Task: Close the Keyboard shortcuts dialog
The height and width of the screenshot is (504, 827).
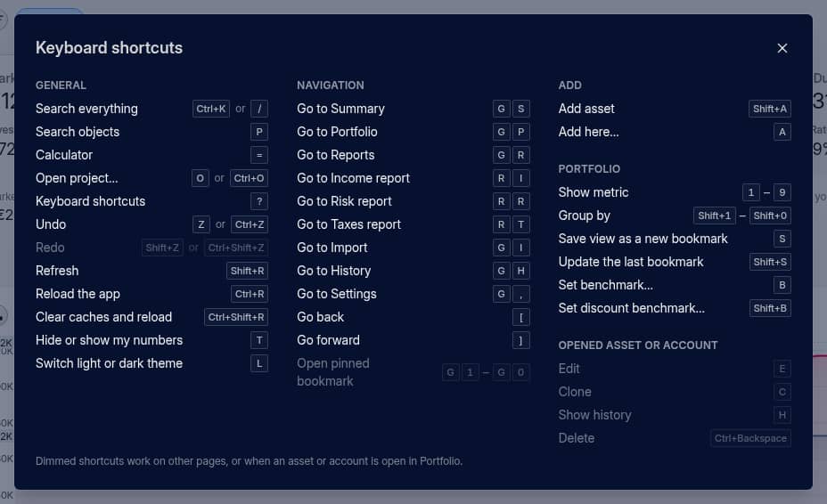Action: [782, 48]
